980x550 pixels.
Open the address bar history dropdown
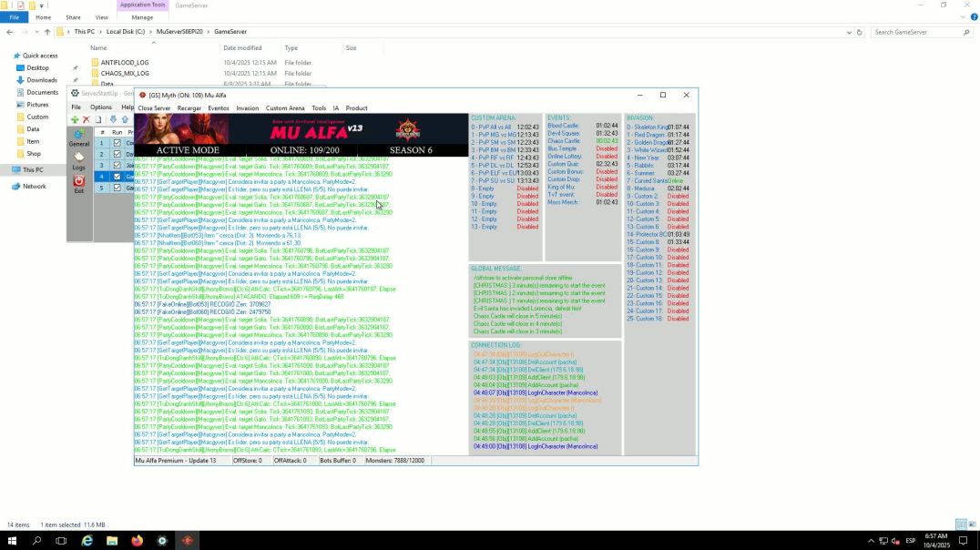[849, 32]
